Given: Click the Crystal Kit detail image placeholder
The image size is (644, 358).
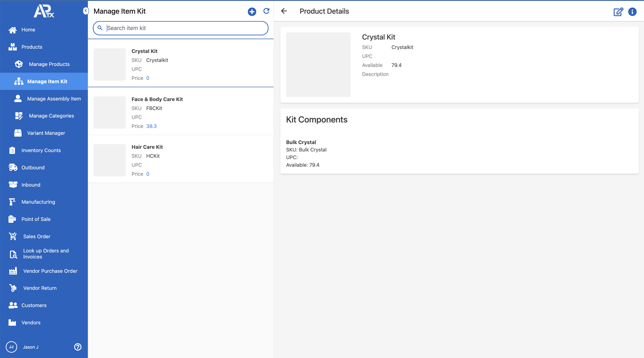Looking at the screenshot, I should [x=318, y=65].
